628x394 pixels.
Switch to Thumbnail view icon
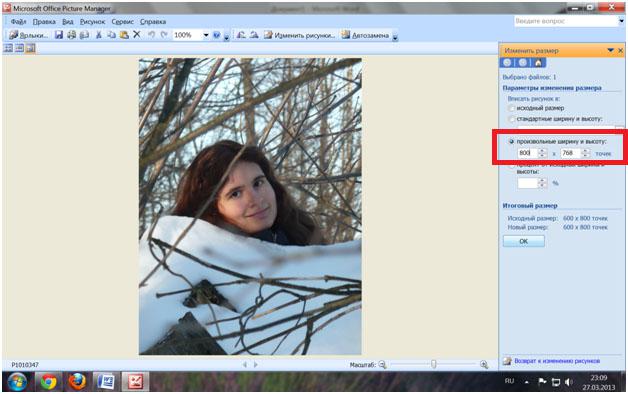pos(8,48)
